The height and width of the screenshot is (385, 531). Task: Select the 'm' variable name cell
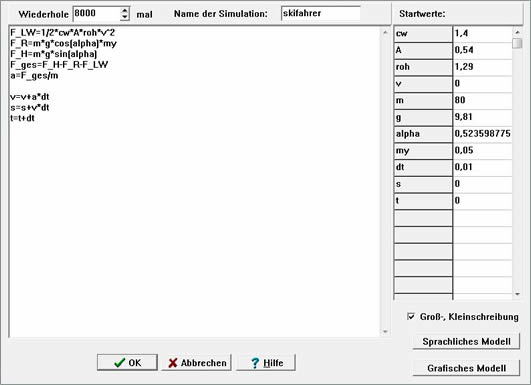click(423, 101)
